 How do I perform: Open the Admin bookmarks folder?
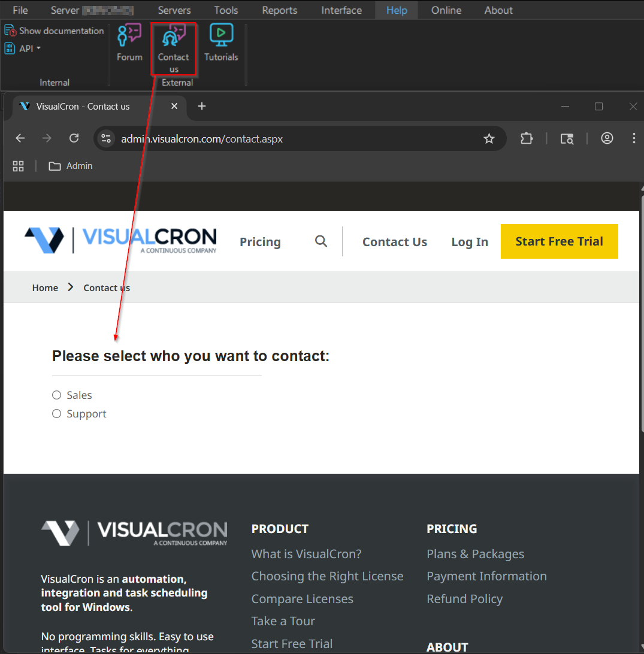point(71,166)
